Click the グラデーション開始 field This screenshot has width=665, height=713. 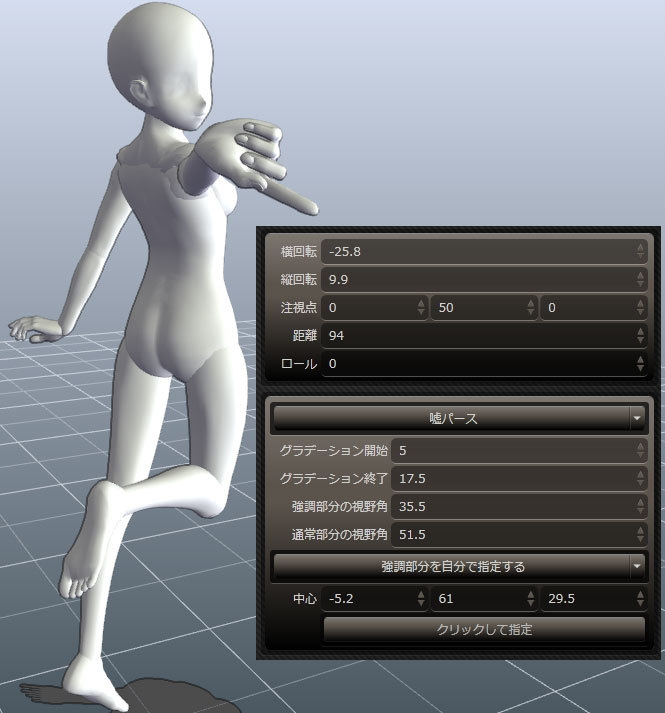pos(510,450)
